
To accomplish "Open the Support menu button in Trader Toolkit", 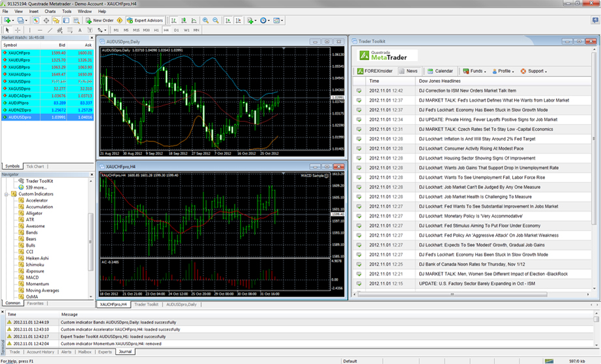I will point(534,71).
